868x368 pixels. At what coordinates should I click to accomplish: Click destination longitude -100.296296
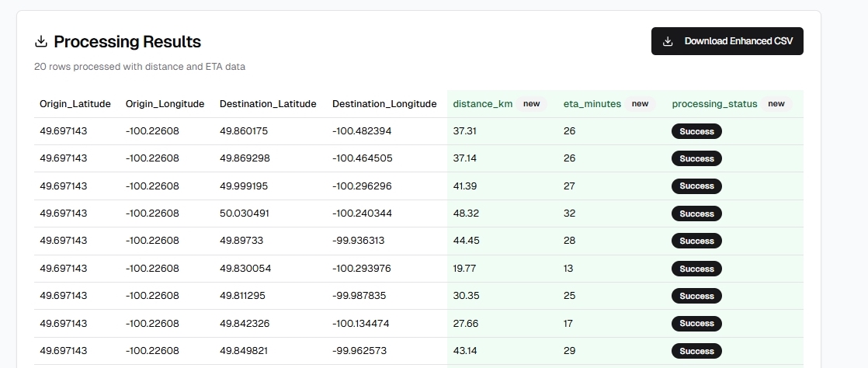pos(362,186)
